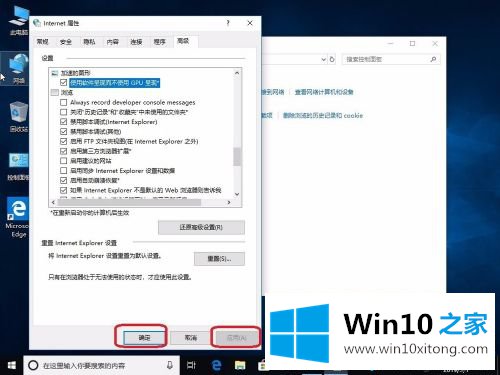500x375 pixels.
Task: Switch to the 程序 tab
Action: coord(159,42)
